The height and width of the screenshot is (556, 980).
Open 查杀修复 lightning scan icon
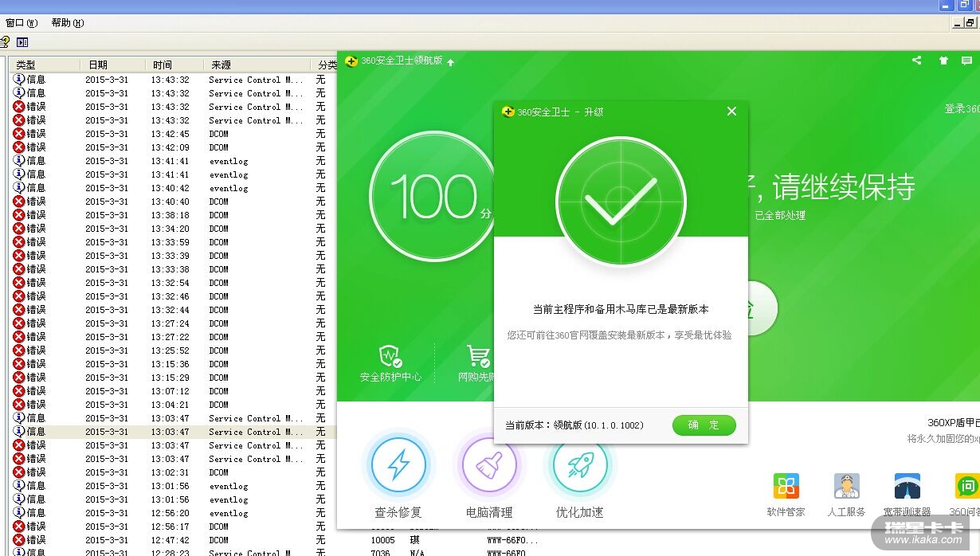click(x=398, y=464)
